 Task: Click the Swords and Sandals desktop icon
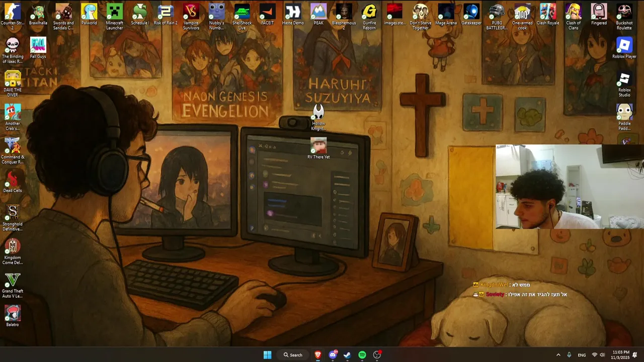pyautogui.click(x=63, y=16)
